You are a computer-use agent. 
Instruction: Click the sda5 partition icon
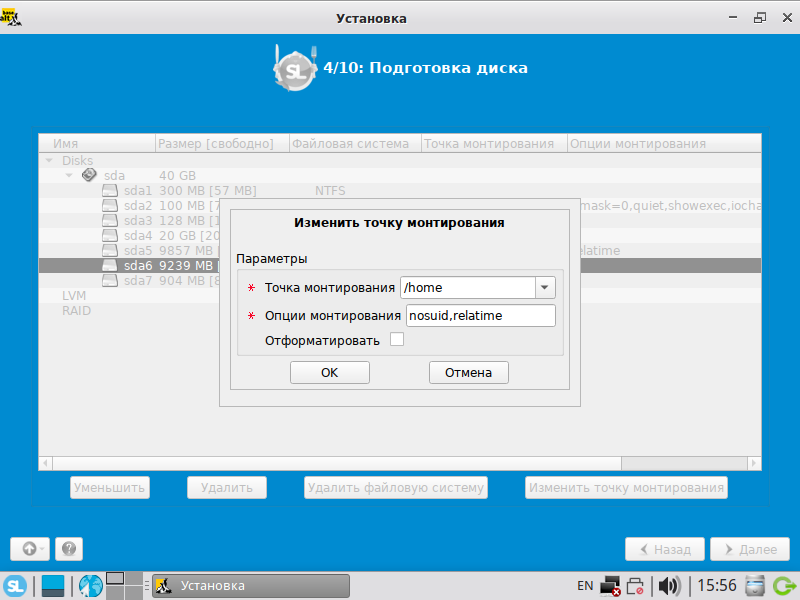coord(110,251)
